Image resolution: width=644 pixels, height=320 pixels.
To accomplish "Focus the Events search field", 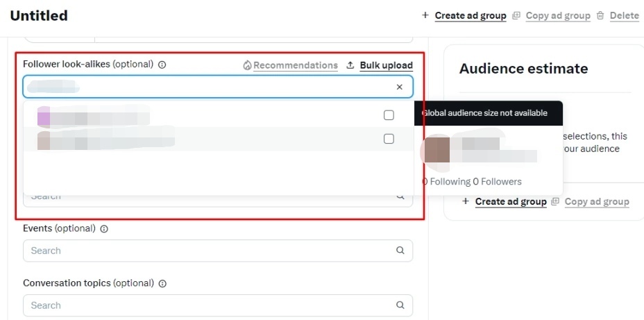I will (218, 251).
